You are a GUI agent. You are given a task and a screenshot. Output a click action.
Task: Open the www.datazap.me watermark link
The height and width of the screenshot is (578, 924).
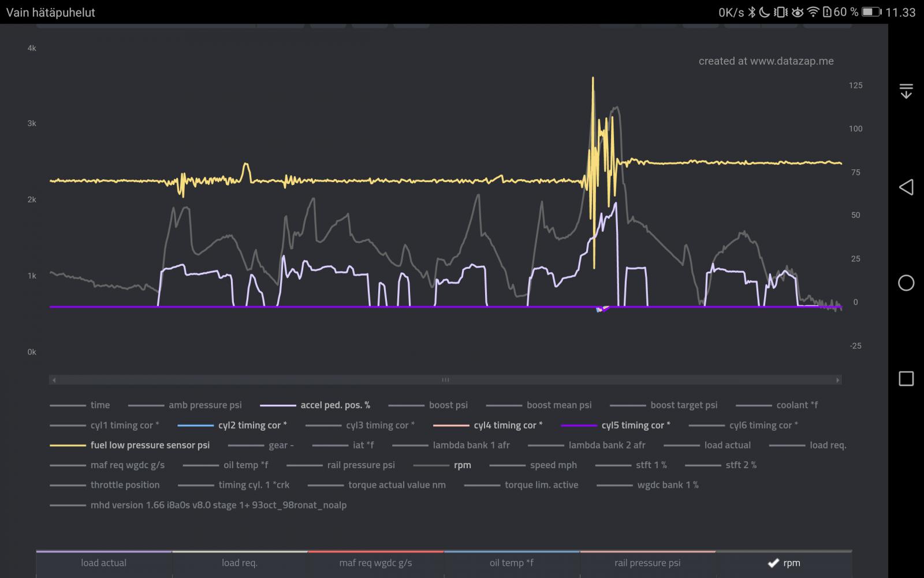click(x=766, y=61)
